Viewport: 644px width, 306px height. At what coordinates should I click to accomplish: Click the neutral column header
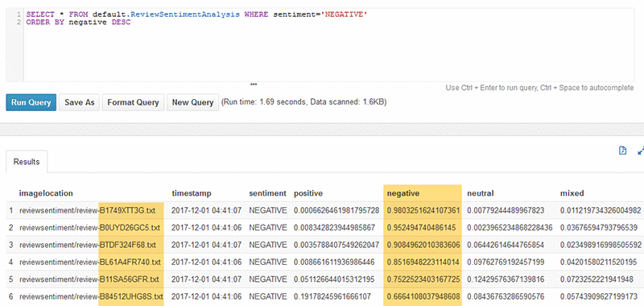click(480, 193)
